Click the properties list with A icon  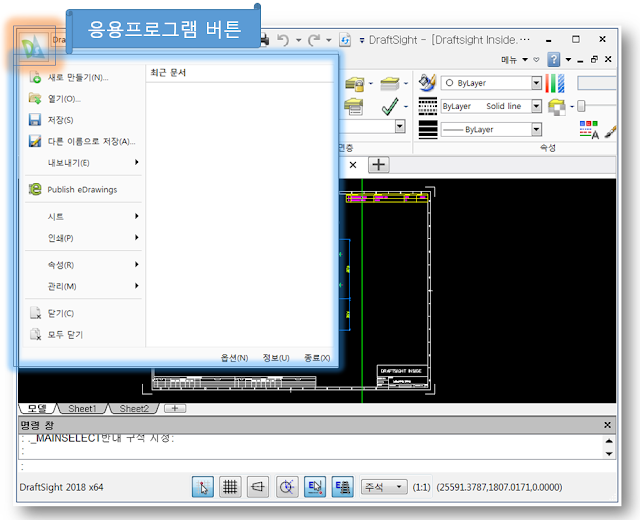(589, 130)
